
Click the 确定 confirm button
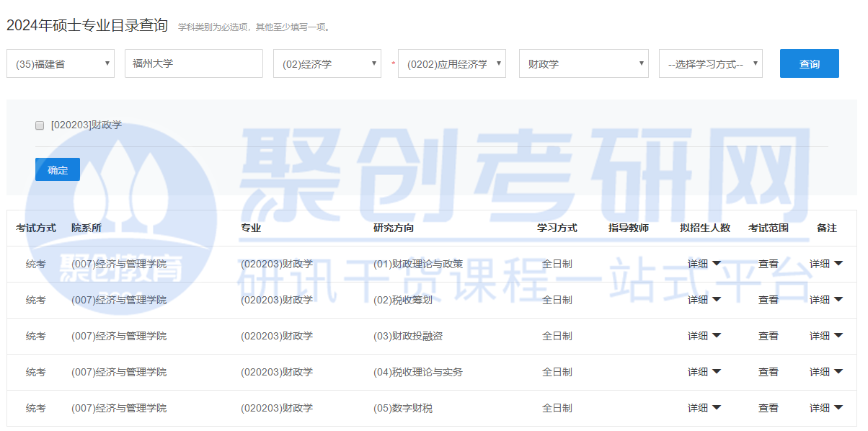click(58, 169)
